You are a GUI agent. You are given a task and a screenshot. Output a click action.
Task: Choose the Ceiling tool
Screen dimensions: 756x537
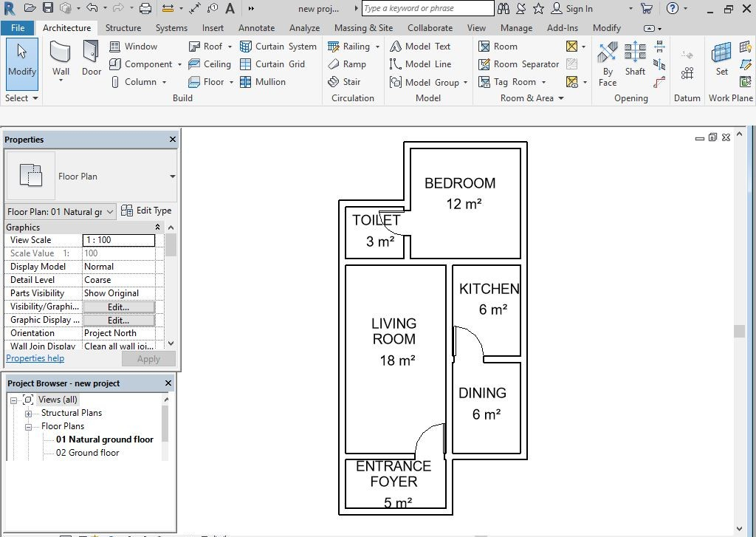(209, 64)
